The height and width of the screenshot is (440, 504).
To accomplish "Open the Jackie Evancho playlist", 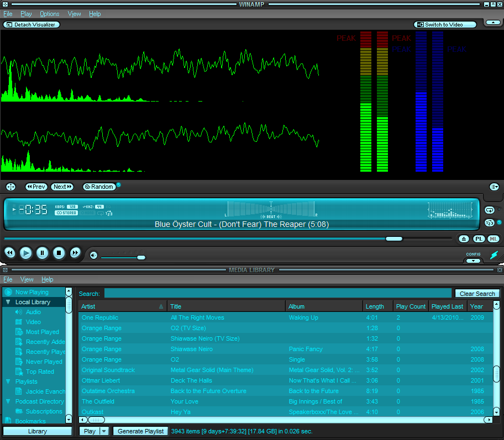I will tap(45, 391).
